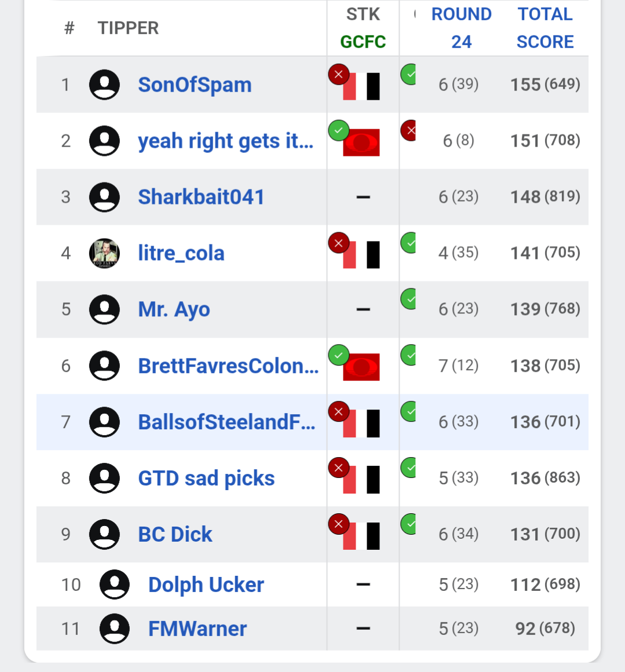Click Sharkbait041's dash no-tip marker

coord(363,197)
